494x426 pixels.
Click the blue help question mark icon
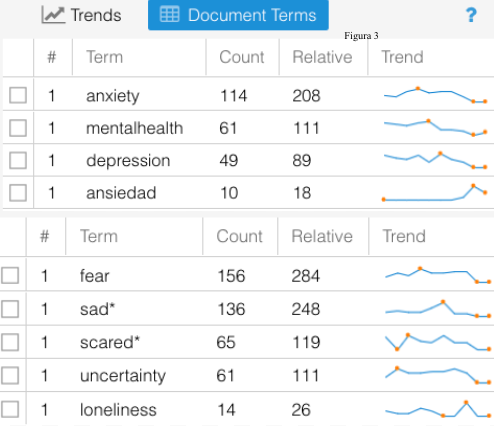coord(471,15)
